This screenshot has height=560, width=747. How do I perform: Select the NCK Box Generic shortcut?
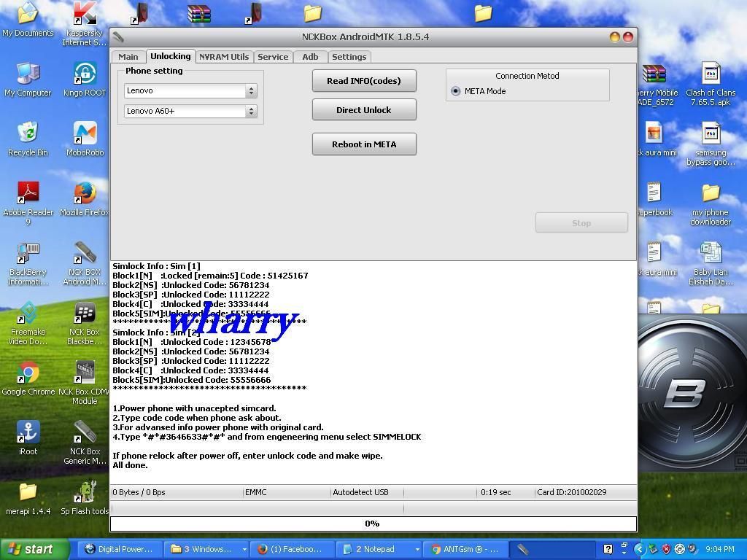(x=85, y=443)
